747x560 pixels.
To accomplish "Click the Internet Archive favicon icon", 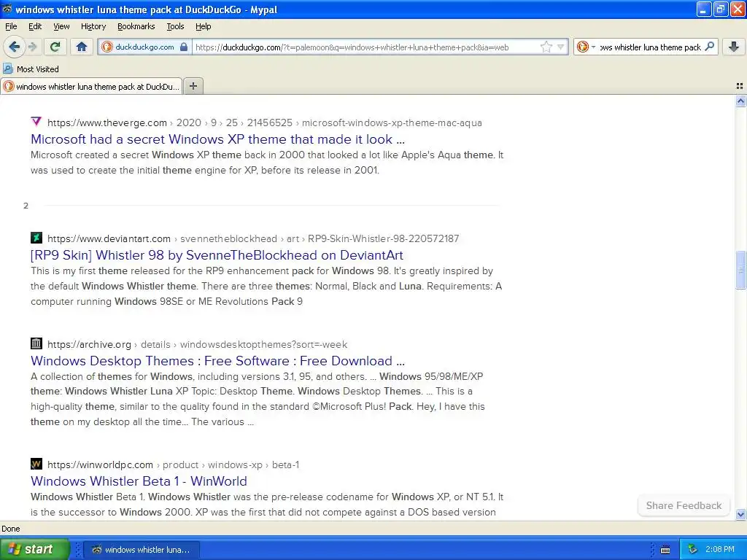I will pyautogui.click(x=36, y=343).
